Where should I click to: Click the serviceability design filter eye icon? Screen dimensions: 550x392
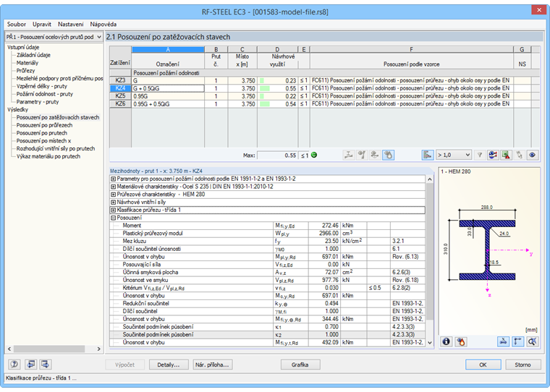375,155
